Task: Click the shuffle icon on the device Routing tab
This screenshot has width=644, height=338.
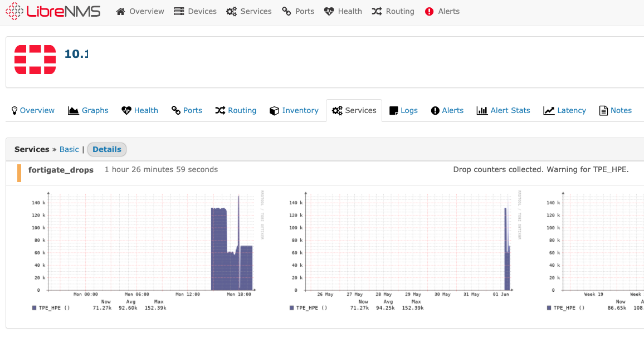Action: pos(220,110)
